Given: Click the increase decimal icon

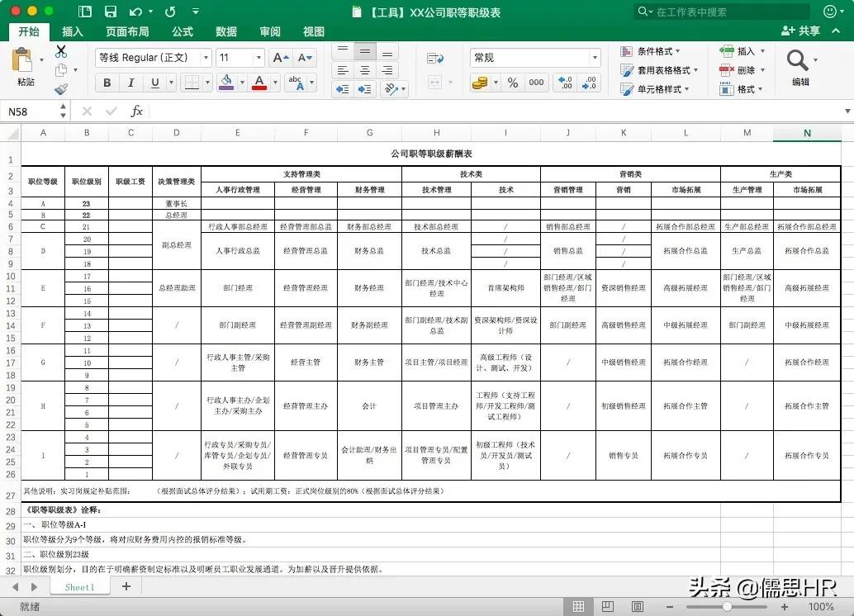Looking at the screenshot, I should click(x=566, y=82).
